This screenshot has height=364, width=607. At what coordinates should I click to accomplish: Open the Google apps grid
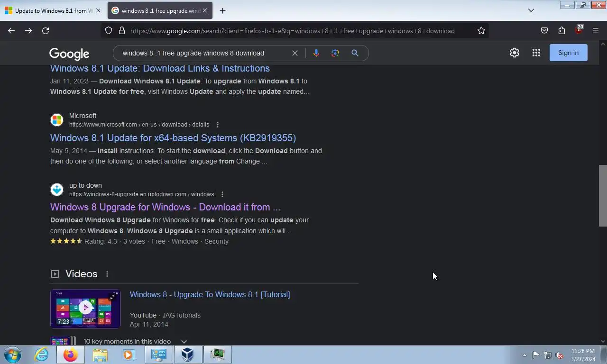536,53
